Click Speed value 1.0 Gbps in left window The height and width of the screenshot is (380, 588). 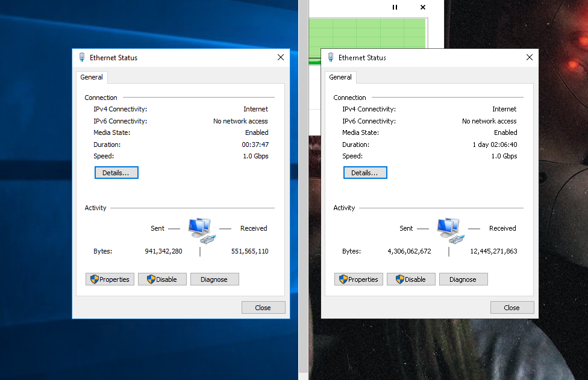tap(256, 156)
